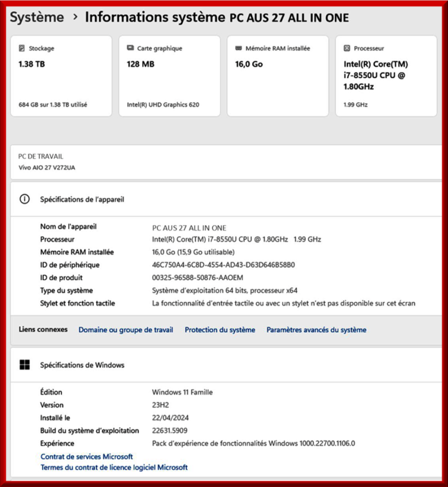448x487 pixels.
Task: Click the Type du système label
Action: coord(66,290)
